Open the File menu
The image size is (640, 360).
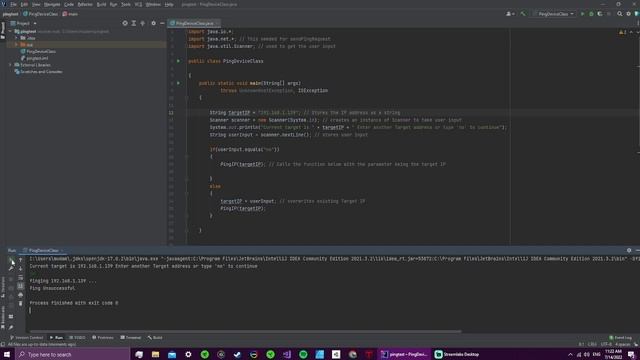pyautogui.click(x=13, y=4)
